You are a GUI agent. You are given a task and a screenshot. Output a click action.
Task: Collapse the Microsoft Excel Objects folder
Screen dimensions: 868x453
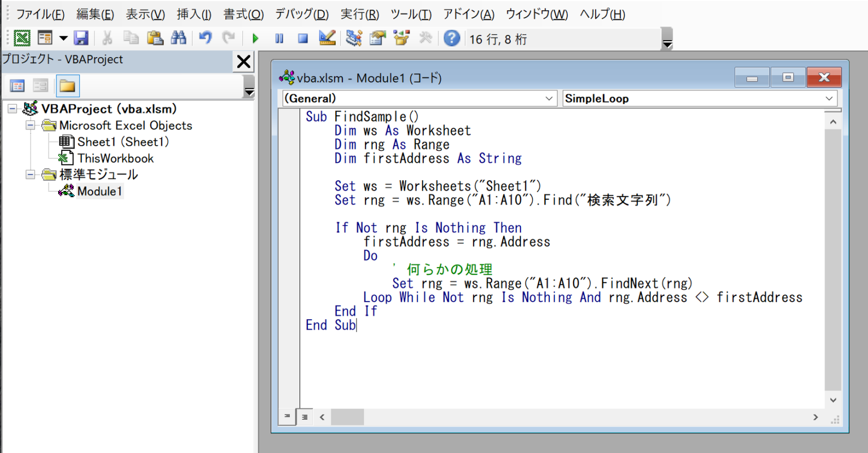point(30,125)
